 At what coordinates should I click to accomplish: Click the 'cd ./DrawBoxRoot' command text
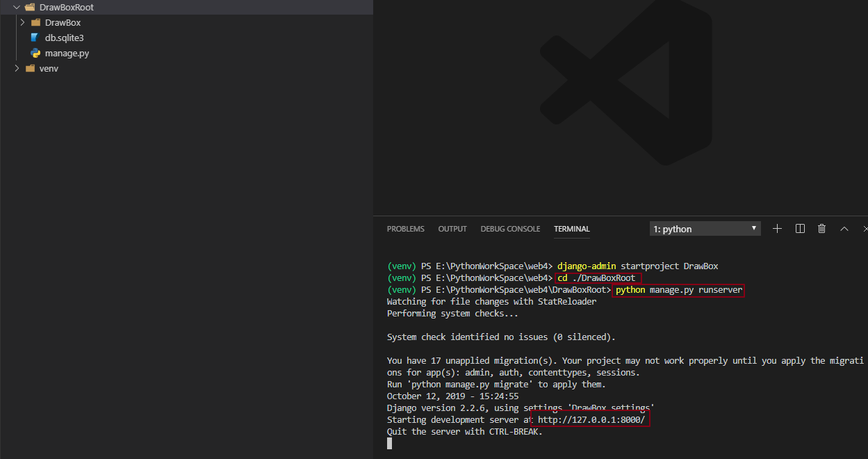click(x=596, y=278)
